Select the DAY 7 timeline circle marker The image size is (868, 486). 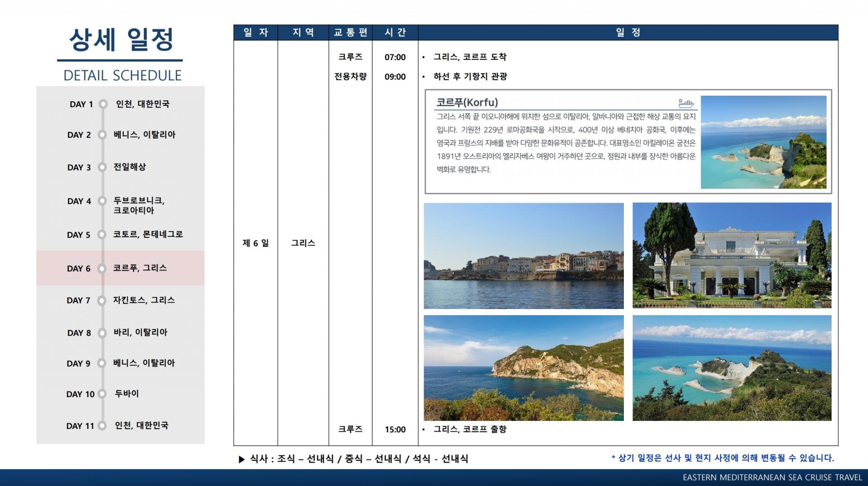click(102, 300)
